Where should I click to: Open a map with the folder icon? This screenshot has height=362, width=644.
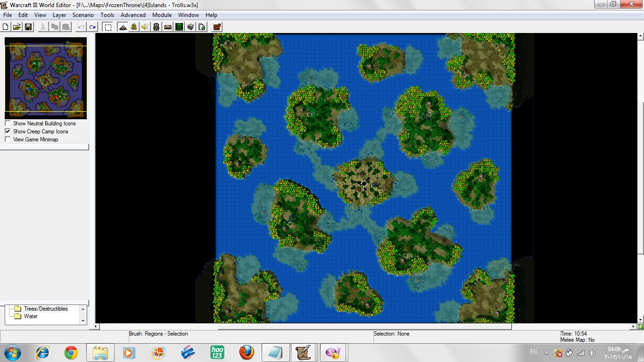[x=17, y=27]
